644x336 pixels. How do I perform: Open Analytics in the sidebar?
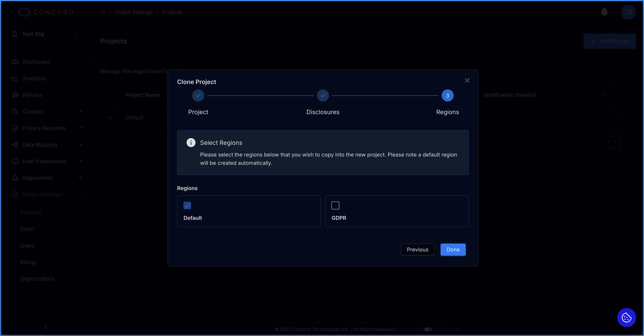click(x=34, y=78)
